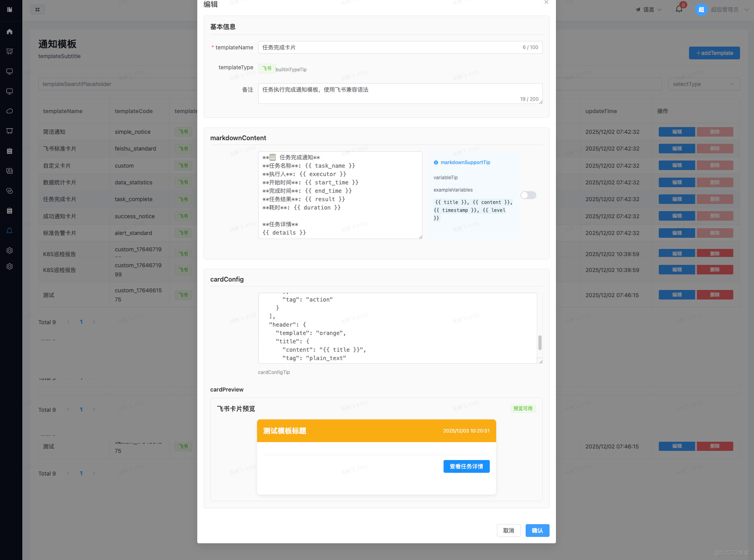
Task: Toggle the switch beside exampleVariables
Action: tap(528, 195)
